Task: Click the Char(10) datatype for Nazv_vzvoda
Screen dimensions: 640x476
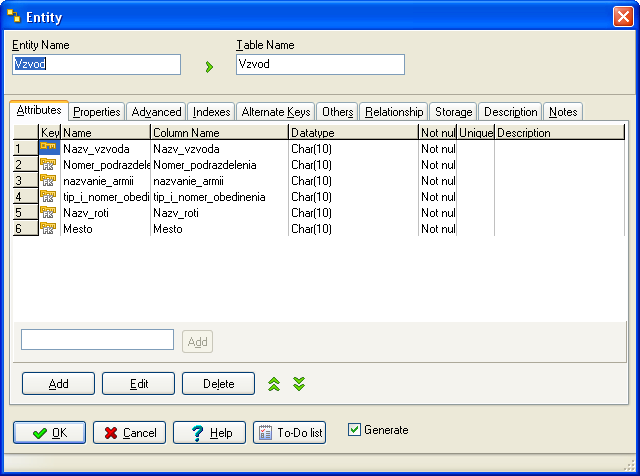Action: pyautogui.click(x=353, y=149)
